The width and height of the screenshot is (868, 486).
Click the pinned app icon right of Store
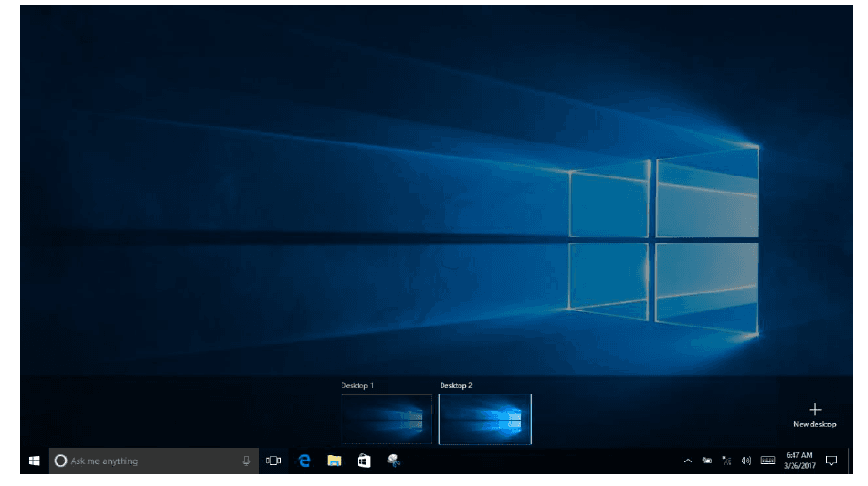393,461
